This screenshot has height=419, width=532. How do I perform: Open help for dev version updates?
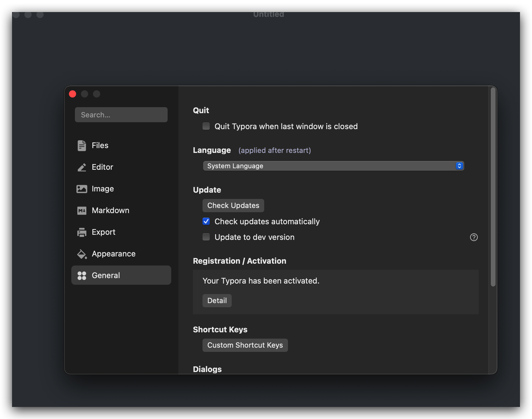(474, 237)
